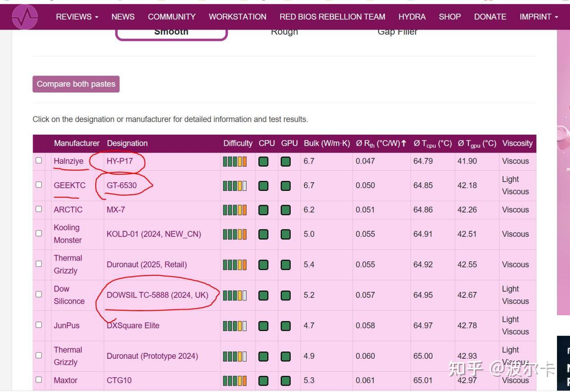Viewport: 570px width, 392px height.
Task: Switch to the Gap Filler tab
Action: coord(398,32)
